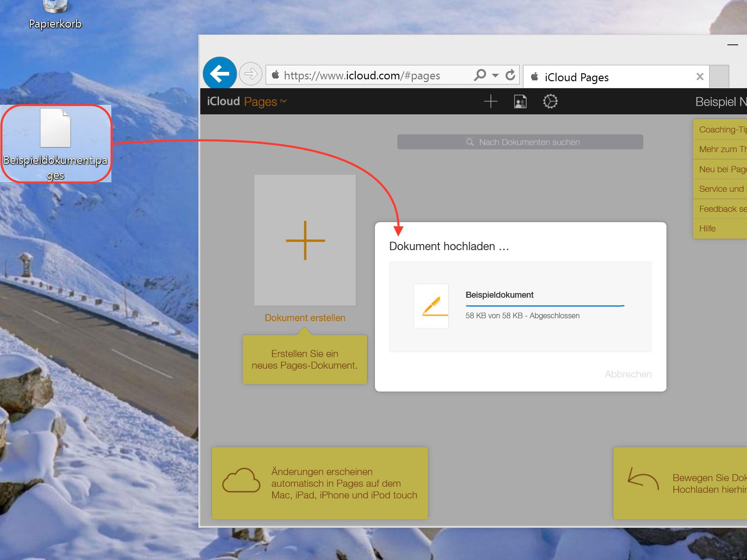Image resolution: width=747 pixels, height=560 pixels.
Task: Open the shared documents toolbar icon
Action: 520,101
